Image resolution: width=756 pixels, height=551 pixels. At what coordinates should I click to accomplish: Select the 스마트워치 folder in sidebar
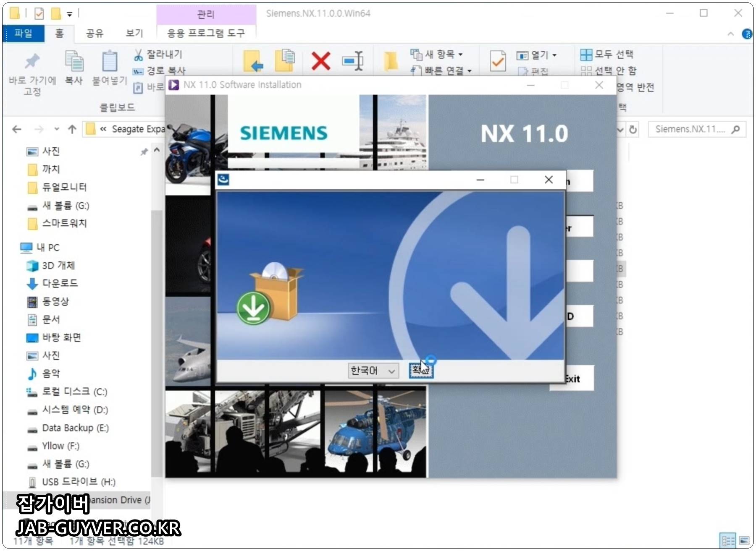pyautogui.click(x=57, y=223)
